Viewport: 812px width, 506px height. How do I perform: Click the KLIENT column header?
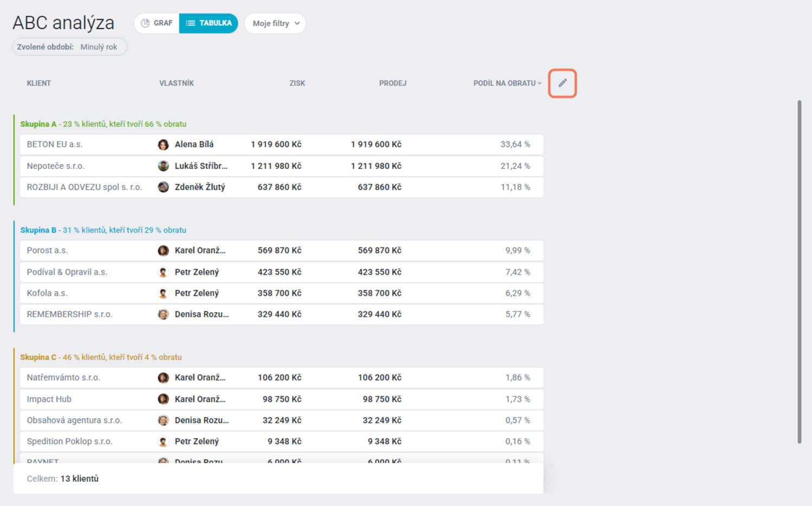[x=39, y=83]
